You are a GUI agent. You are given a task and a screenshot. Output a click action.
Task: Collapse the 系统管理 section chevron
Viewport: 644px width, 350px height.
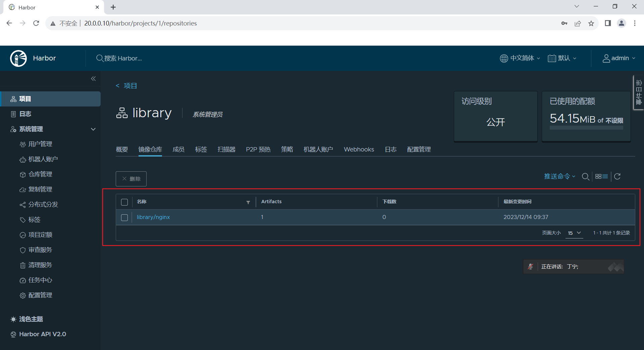tap(93, 129)
